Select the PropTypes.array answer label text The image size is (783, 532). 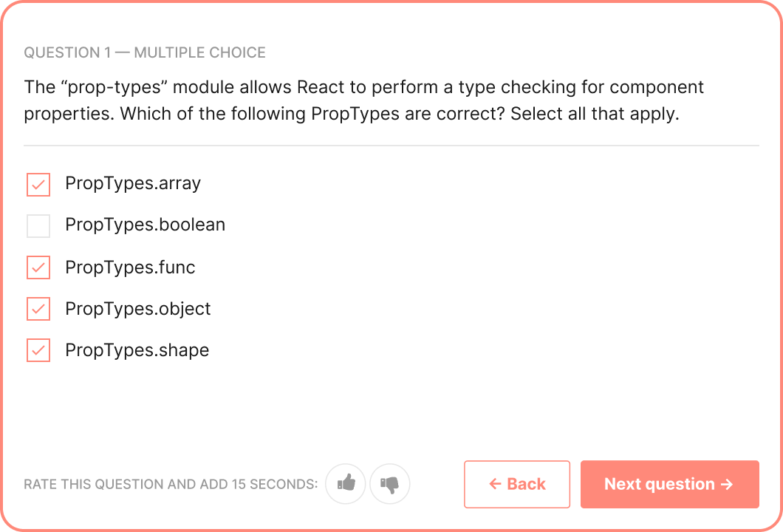pos(133,183)
